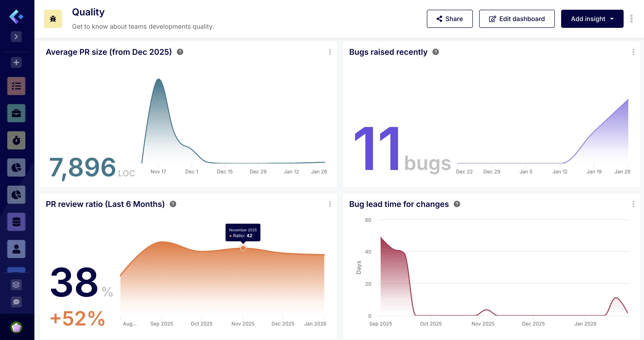This screenshot has width=644, height=340.
Task: Select the November 2025 data point tooltip marker
Action: pos(243,248)
